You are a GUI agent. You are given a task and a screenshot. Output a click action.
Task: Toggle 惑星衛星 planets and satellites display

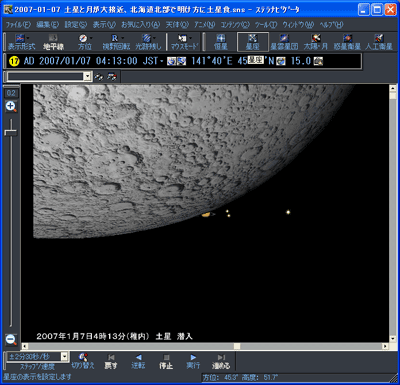[x=347, y=42]
